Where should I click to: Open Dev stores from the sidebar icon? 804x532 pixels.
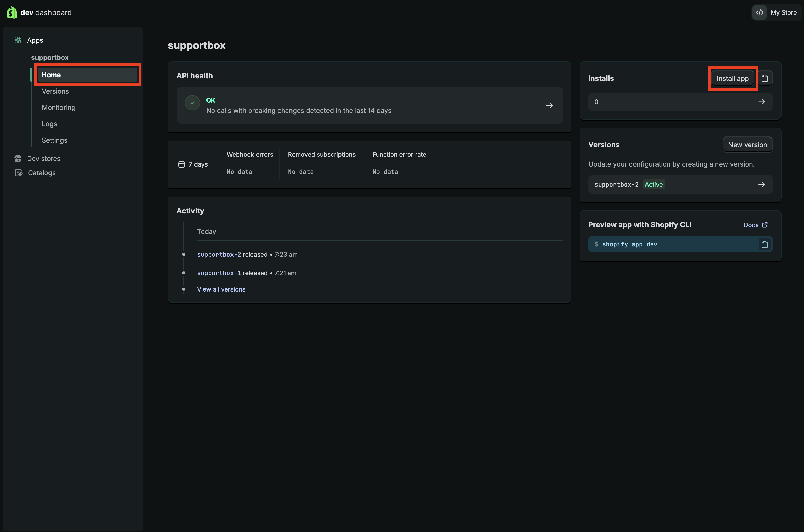click(18, 158)
